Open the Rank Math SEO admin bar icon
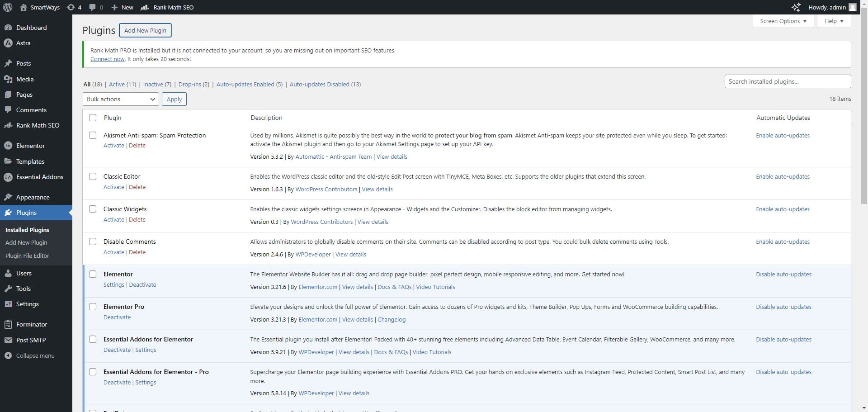The height and width of the screenshot is (412, 868). click(145, 7)
